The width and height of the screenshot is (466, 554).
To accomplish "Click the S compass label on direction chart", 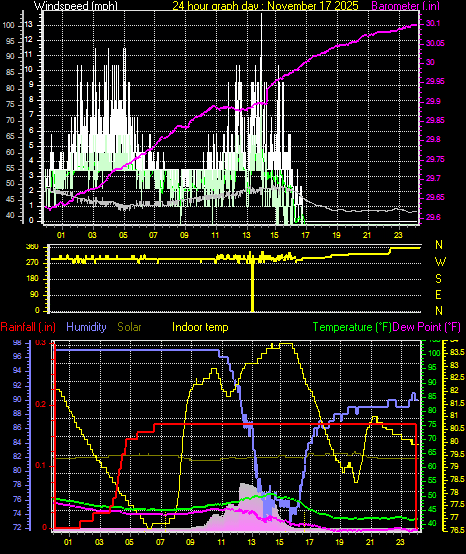I will tap(438, 279).
